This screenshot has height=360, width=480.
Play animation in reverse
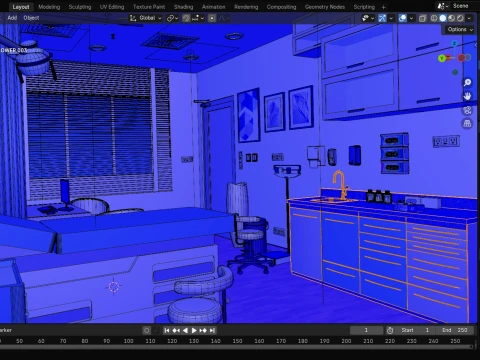point(185,330)
